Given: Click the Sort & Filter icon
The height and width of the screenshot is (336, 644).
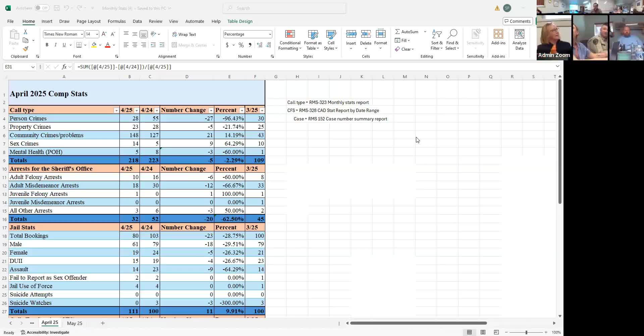Looking at the screenshot, I should point(437,35).
